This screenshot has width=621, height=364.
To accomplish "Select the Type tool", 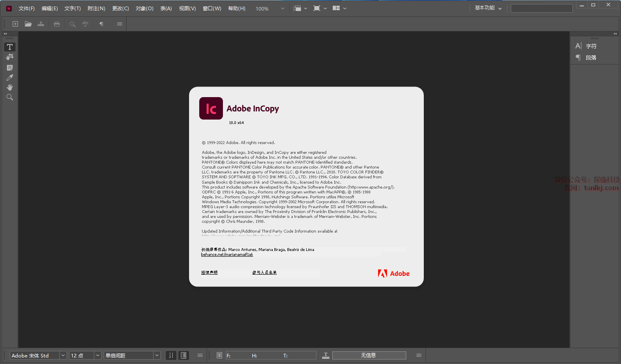I will coord(10,47).
